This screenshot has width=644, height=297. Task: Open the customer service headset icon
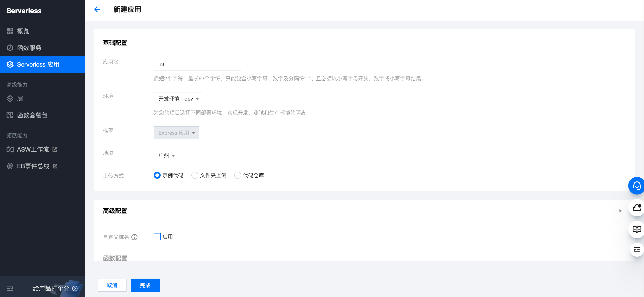[636, 186]
